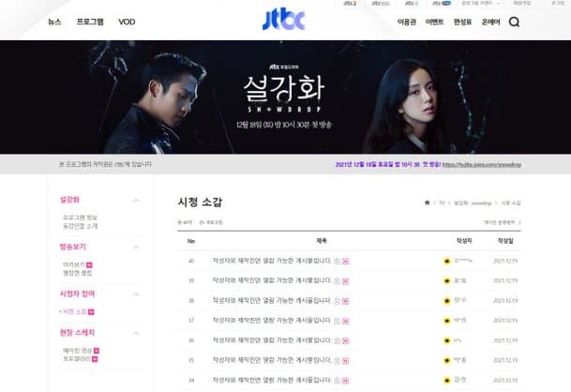This screenshot has height=392, width=571.
Task: Click the refresh icon beside 새로고침
Action: coord(202,222)
